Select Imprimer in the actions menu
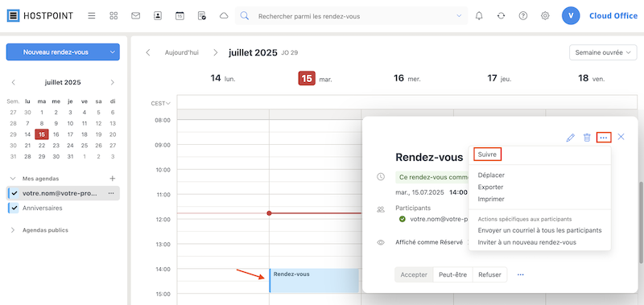Image resolution: width=644 pixels, height=305 pixels. [491, 199]
